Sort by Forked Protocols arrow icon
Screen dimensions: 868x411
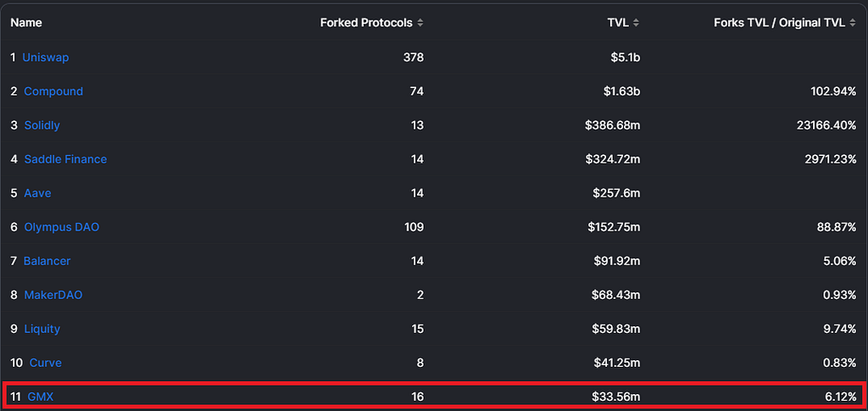tap(420, 23)
